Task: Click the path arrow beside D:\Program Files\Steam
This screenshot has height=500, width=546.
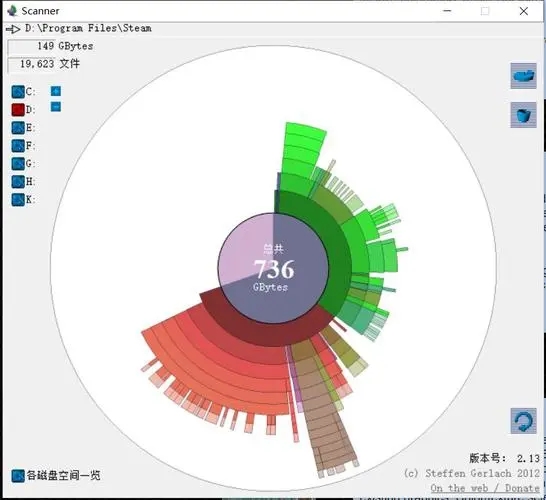Action: [x=13, y=29]
